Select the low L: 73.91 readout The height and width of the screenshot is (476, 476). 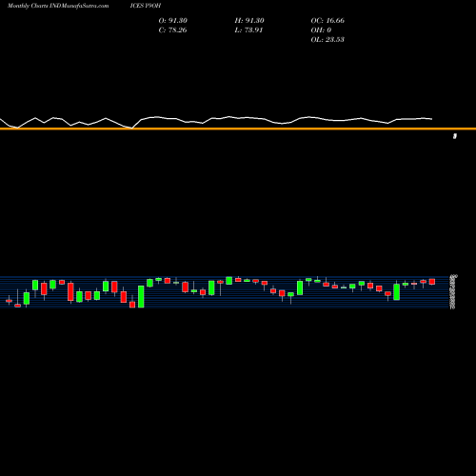pos(248,30)
